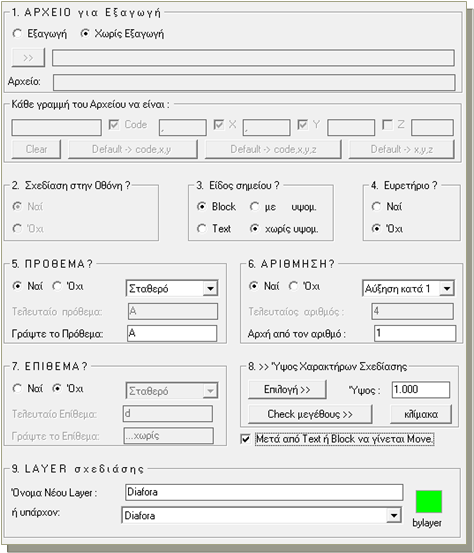Click the Ύψος value field

(x=421, y=390)
